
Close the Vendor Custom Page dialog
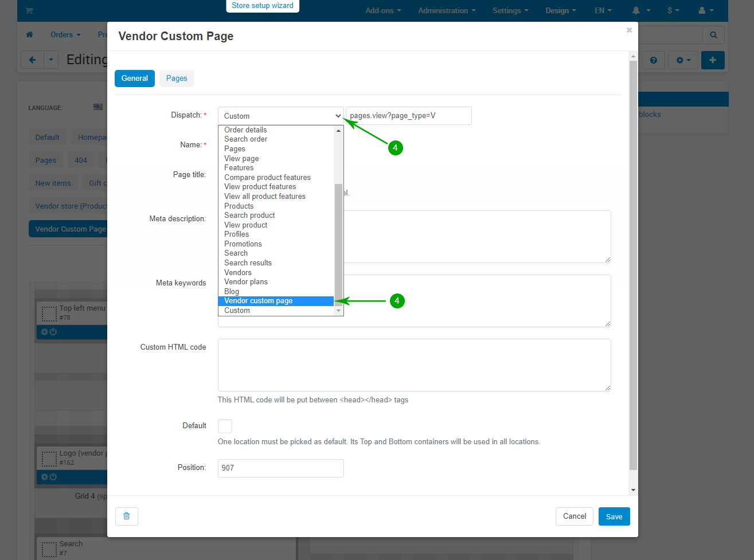click(629, 30)
